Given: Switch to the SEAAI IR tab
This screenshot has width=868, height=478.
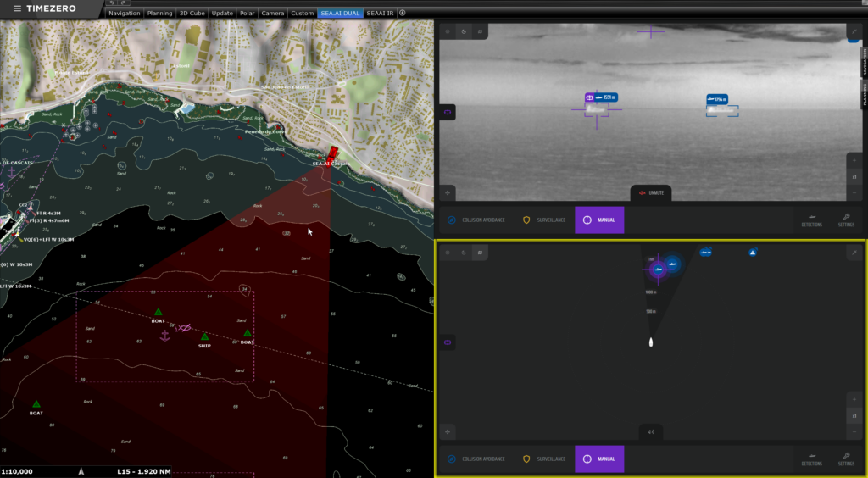Looking at the screenshot, I should [x=380, y=14].
